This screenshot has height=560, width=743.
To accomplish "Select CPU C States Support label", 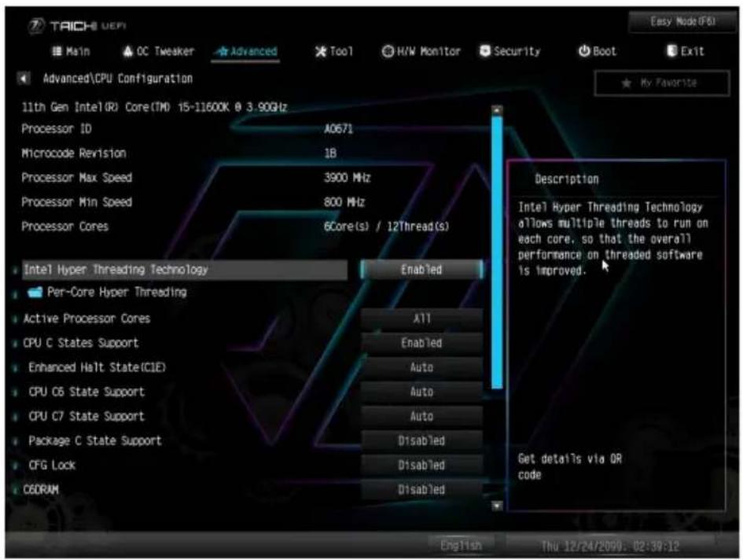I will click(x=80, y=343).
